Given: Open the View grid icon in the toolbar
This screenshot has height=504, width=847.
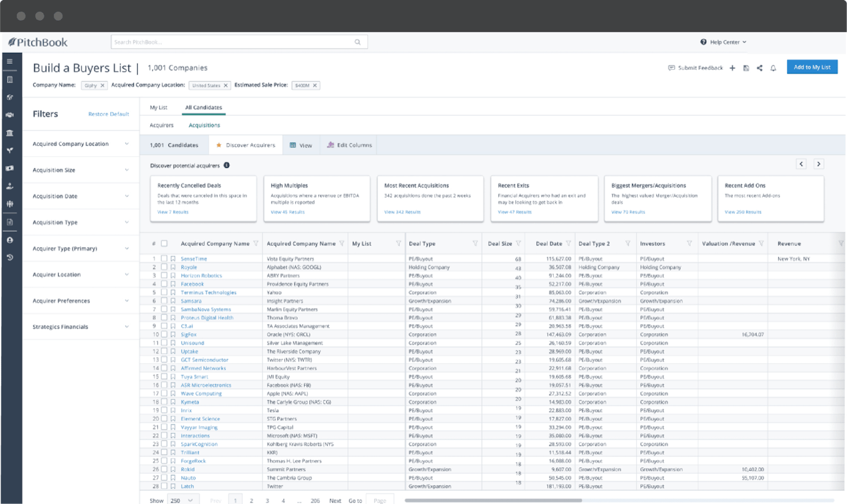Looking at the screenshot, I should [x=293, y=145].
